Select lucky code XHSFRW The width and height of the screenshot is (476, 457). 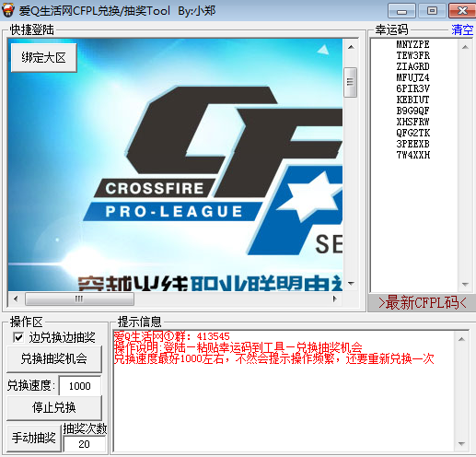[412, 122]
